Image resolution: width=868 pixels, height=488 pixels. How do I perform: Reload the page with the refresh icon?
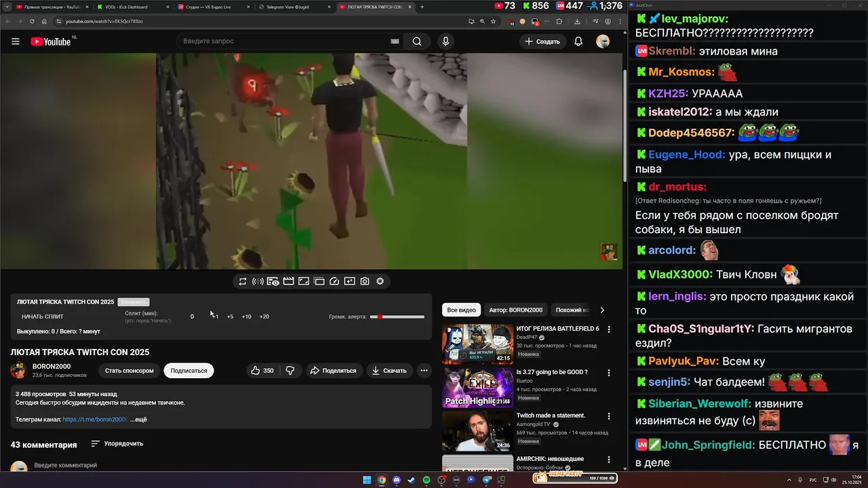pyautogui.click(x=32, y=21)
